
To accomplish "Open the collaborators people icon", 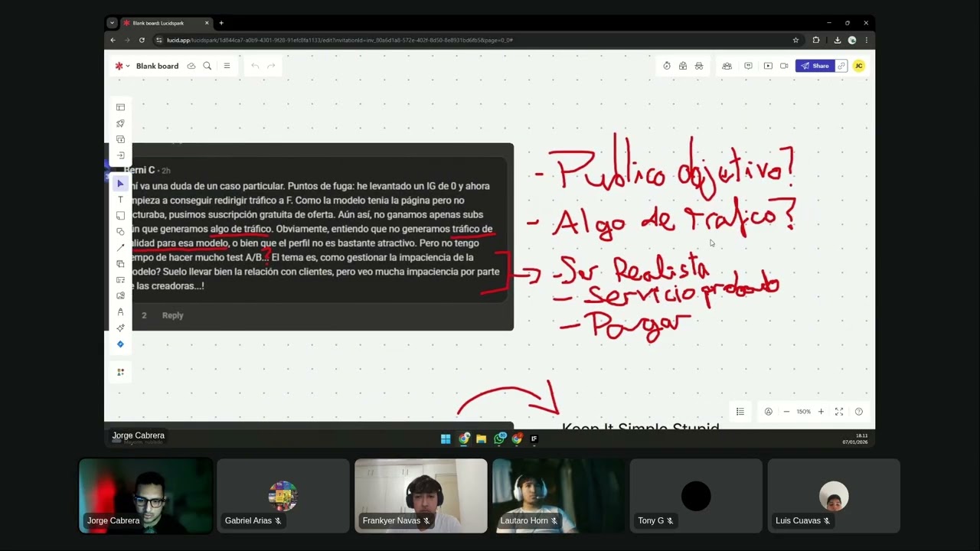I will click(x=727, y=66).
